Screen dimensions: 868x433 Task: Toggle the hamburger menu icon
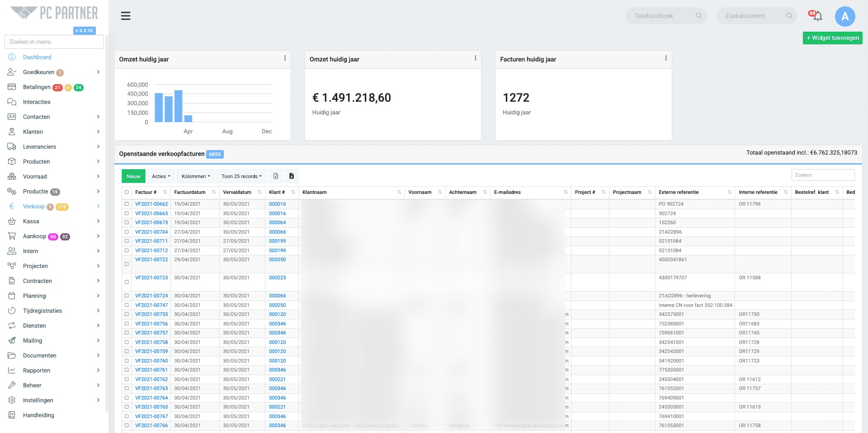tap(126, 16)
